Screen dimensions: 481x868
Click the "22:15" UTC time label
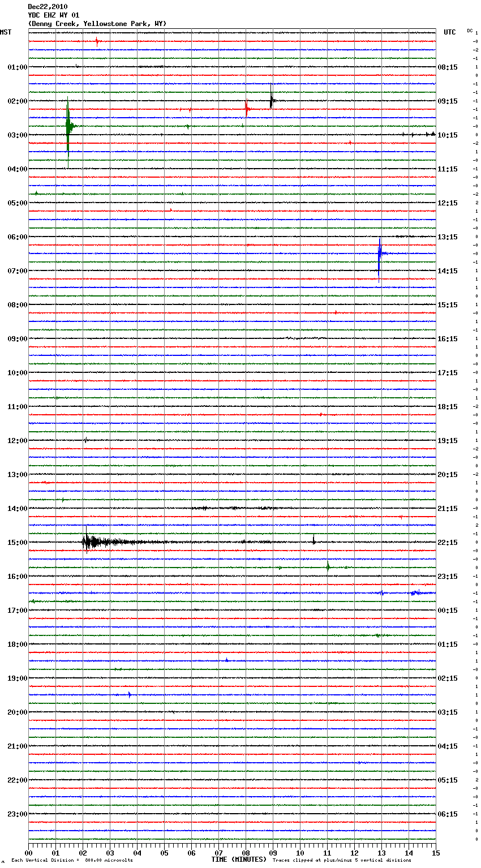click(x=448, y=543)
